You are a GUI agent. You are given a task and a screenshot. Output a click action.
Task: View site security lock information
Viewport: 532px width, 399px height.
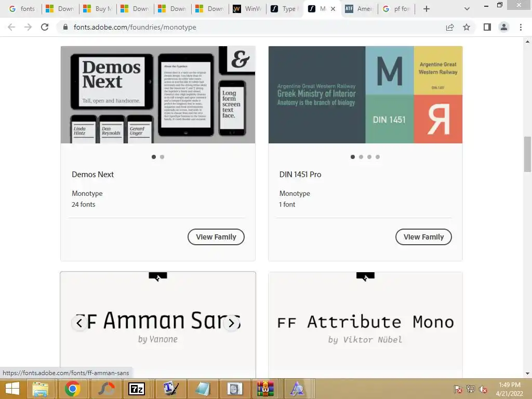(65, 27)
